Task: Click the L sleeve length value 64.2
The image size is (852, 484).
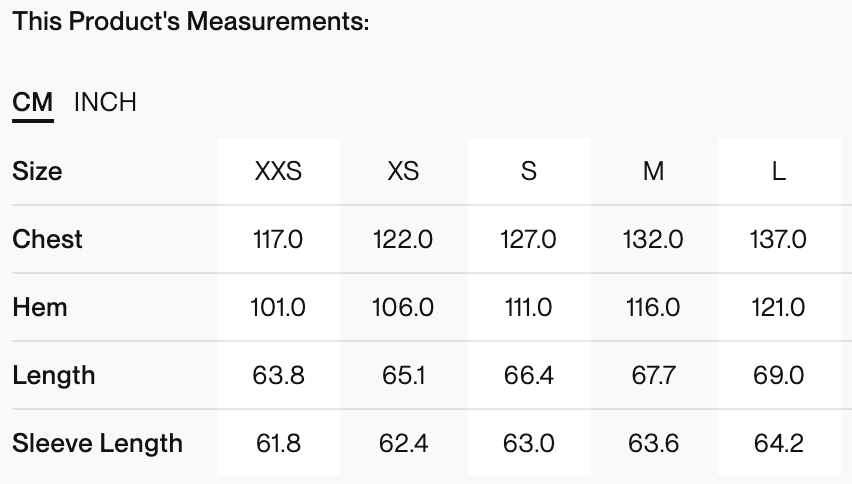Action: 778,443
